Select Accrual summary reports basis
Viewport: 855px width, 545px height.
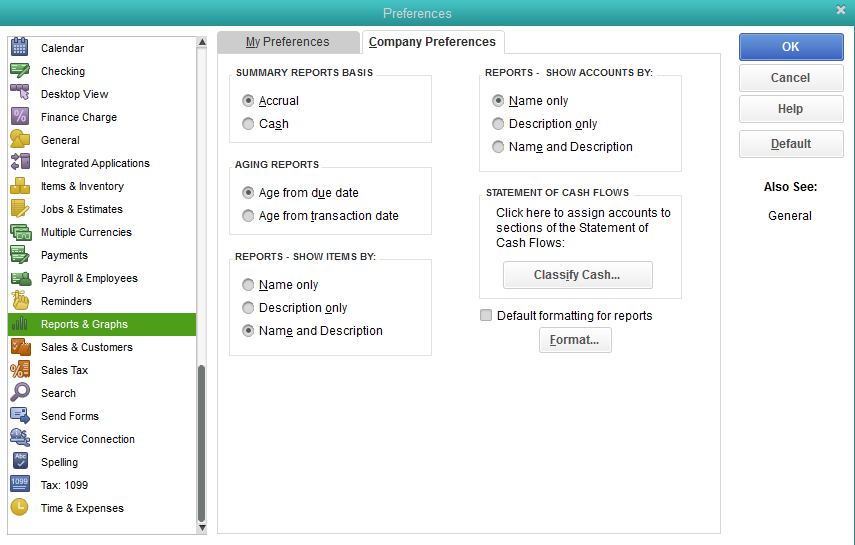(248, 101)
